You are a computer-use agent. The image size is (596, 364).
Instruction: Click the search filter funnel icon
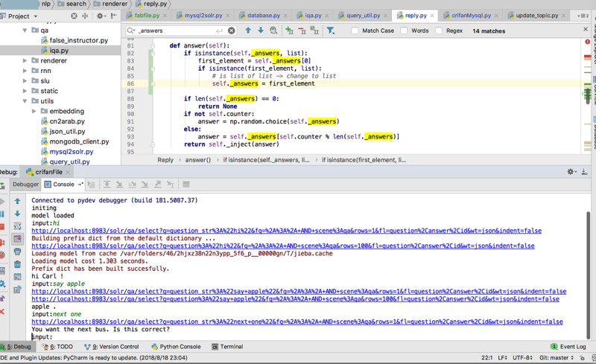click(330, 31)
